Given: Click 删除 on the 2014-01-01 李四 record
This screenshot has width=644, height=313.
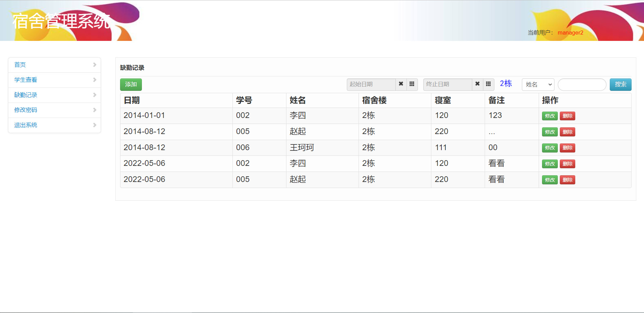Looking at the screenshot, I should [567, 116].
